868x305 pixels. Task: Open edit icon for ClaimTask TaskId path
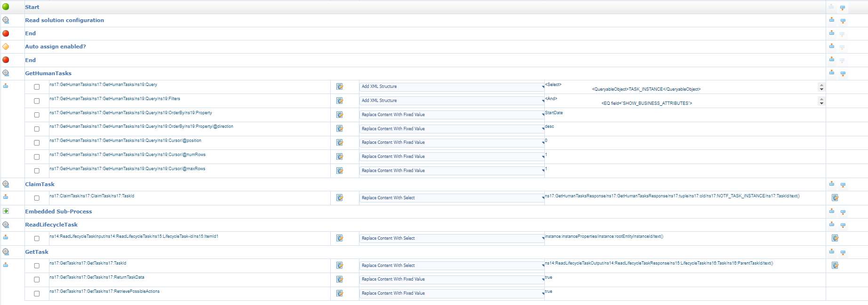(340, 198)
